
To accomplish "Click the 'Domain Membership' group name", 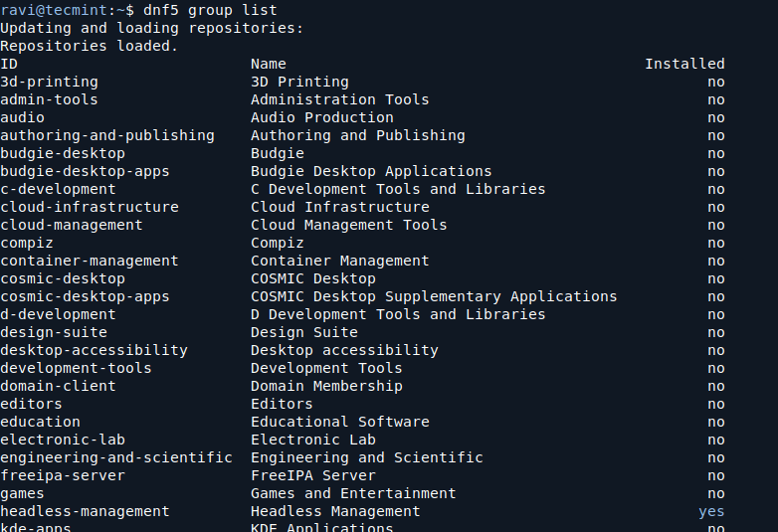I will pyautogui.click(x=326, y=386).
